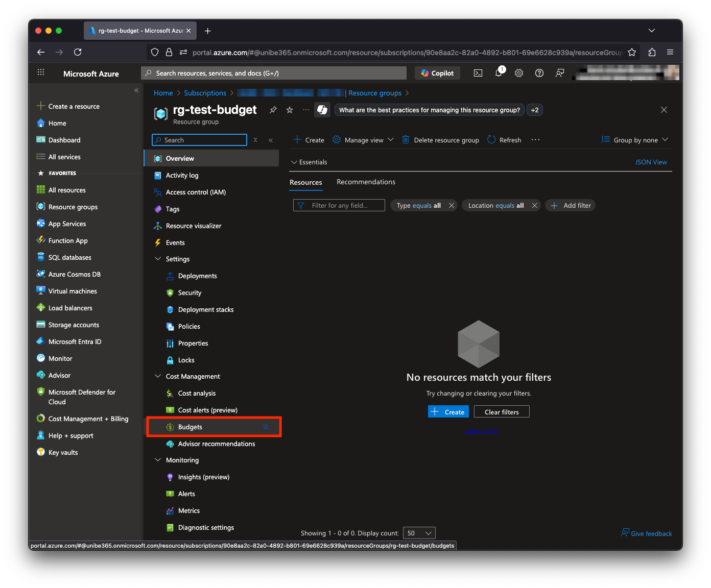Collapse the Cost Management section
Viewport: 711px width, 588px height.
(157, 376)
